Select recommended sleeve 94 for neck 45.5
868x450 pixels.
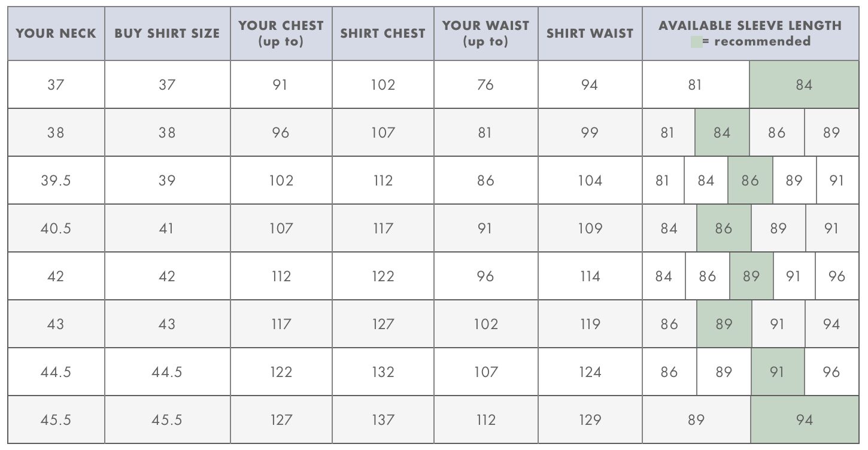point(804,419)
